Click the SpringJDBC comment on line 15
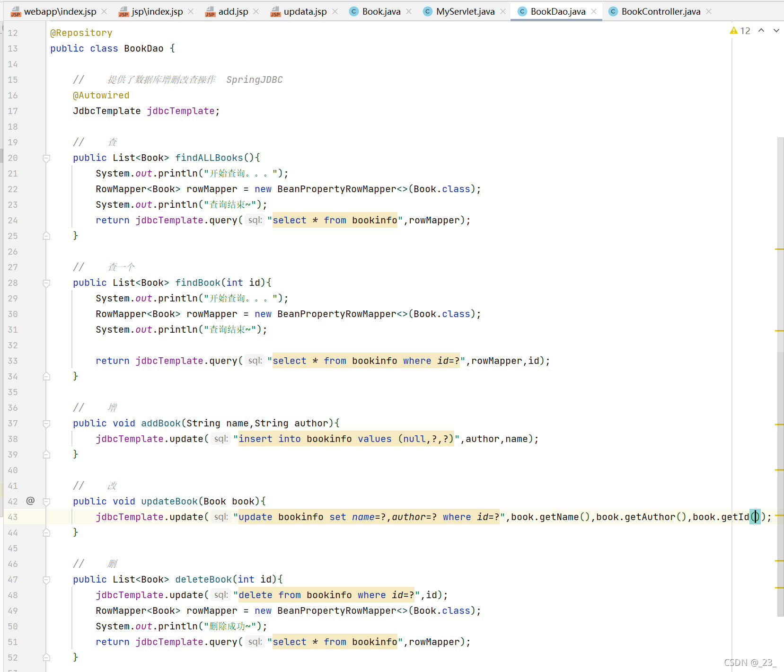The width and height of the screenshot is (784, 672). [x=255, y=80]
